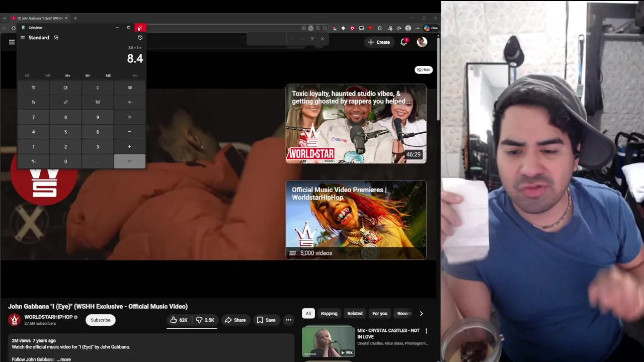This screenshot has width=644, height=362.
Task: Click the Hide end screen button
Action: [x=424, y=70]
